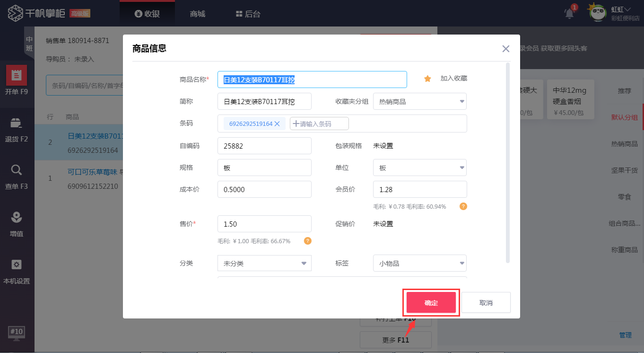Click the 彩虹便利店 store avatar icon

(x=597, y=13)
